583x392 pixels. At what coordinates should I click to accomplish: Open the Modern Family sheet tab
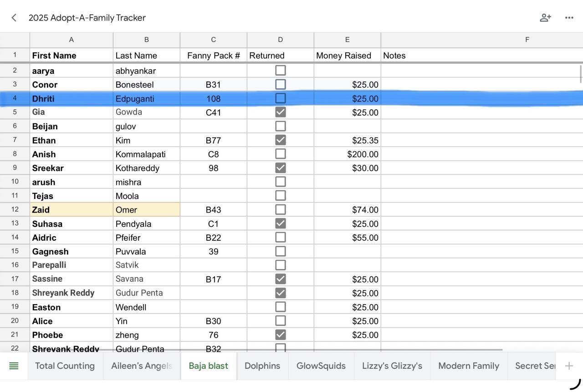point(469,366)
